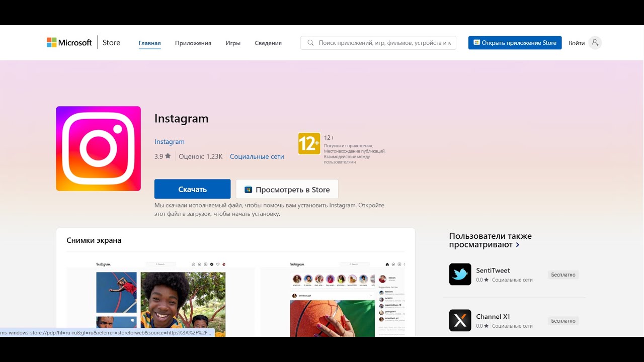Screen dimensions: 644x362
Task: Open the Сведения menu
Action: [268, 43]
